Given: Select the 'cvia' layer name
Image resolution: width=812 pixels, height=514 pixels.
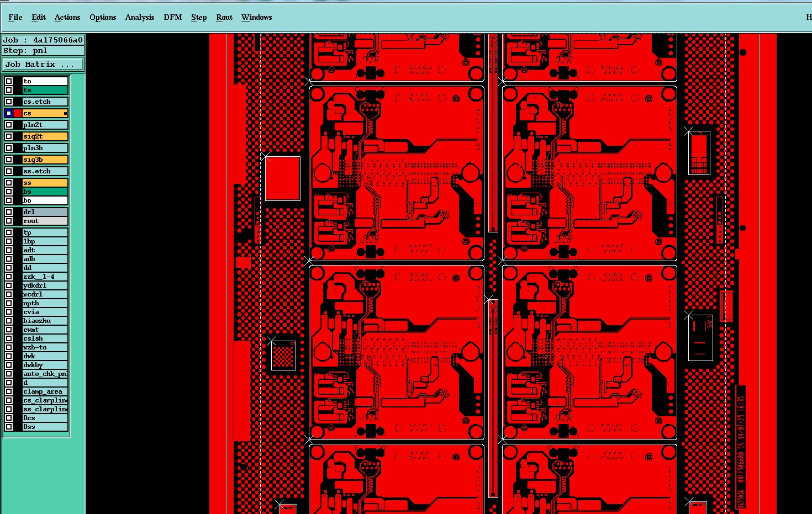Looking at the screenshot, I should 45,312.
